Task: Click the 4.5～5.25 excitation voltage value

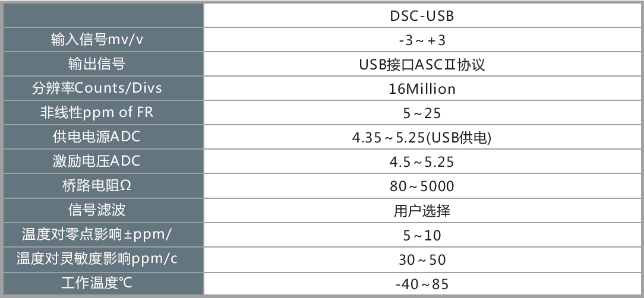Action: pos(422,161)
